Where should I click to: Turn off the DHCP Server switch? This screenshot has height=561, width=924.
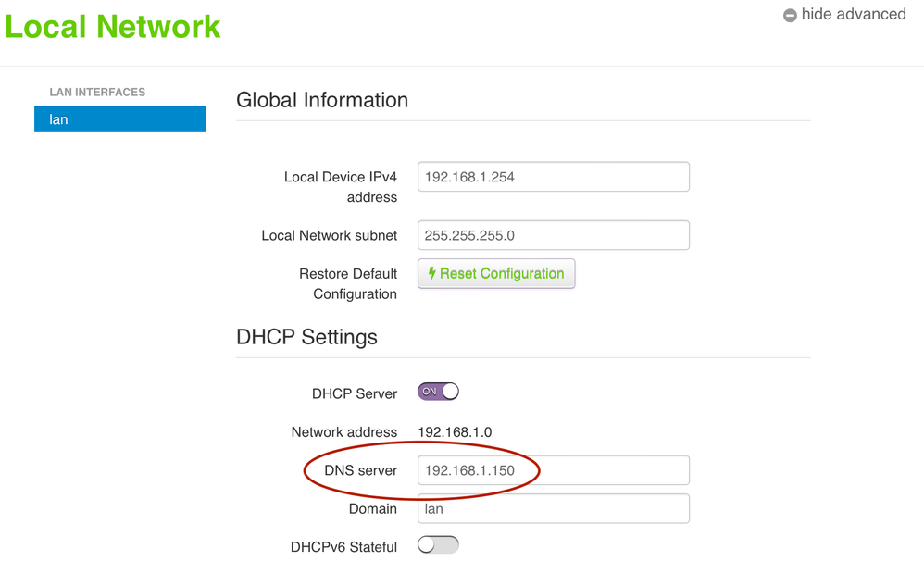pos(438,392)
